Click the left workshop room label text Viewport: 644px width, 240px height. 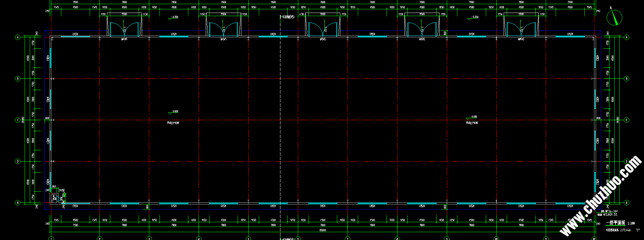173,123
